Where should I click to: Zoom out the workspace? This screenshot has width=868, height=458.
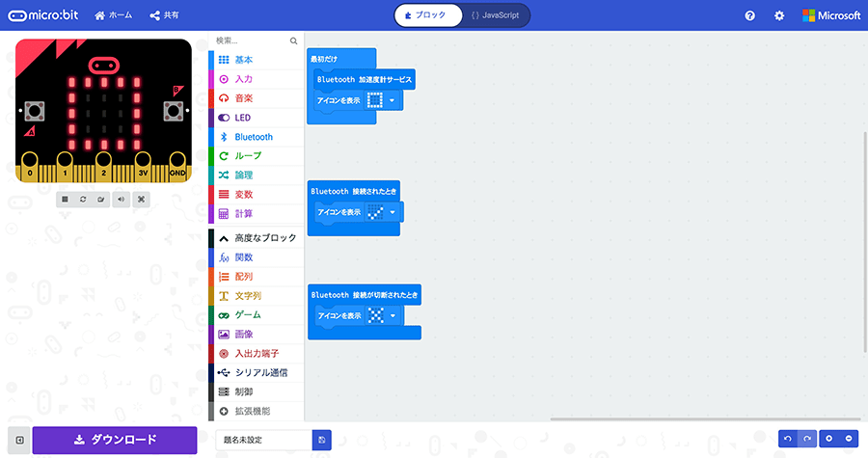pyautogui.click(x=849, y=439)
